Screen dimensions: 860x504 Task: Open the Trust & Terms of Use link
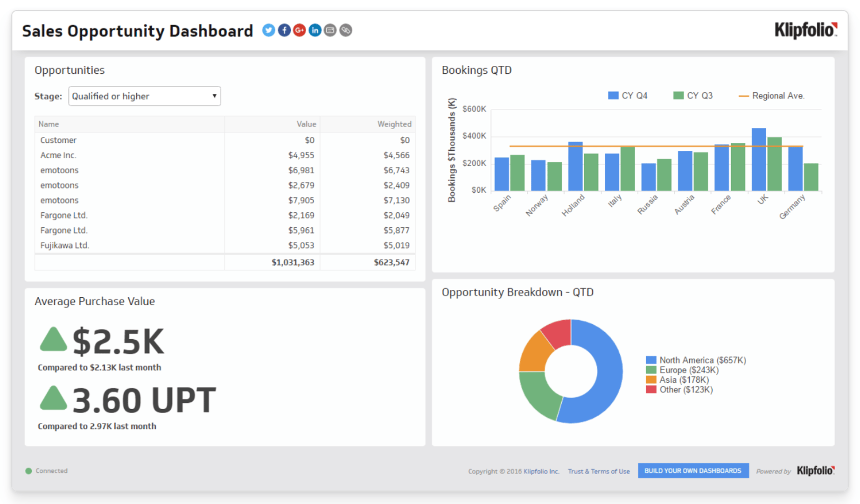pyautogui.click(x=599, y=471)
